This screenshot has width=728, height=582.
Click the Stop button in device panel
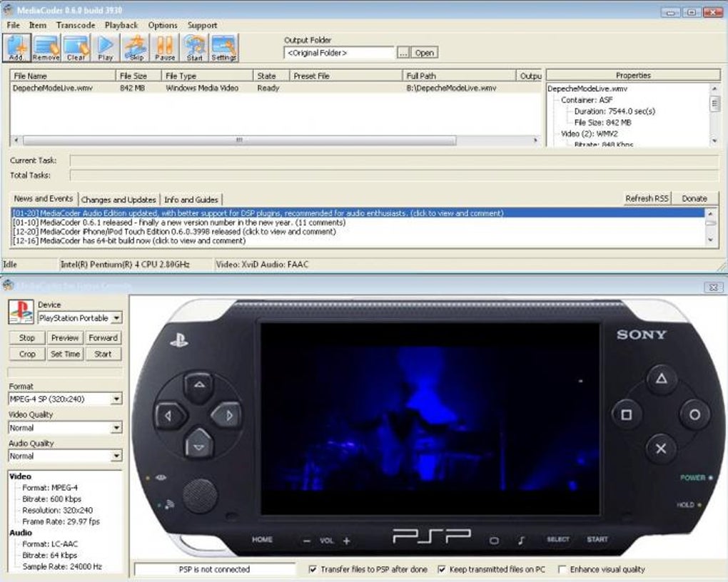(x=27, y=338)
